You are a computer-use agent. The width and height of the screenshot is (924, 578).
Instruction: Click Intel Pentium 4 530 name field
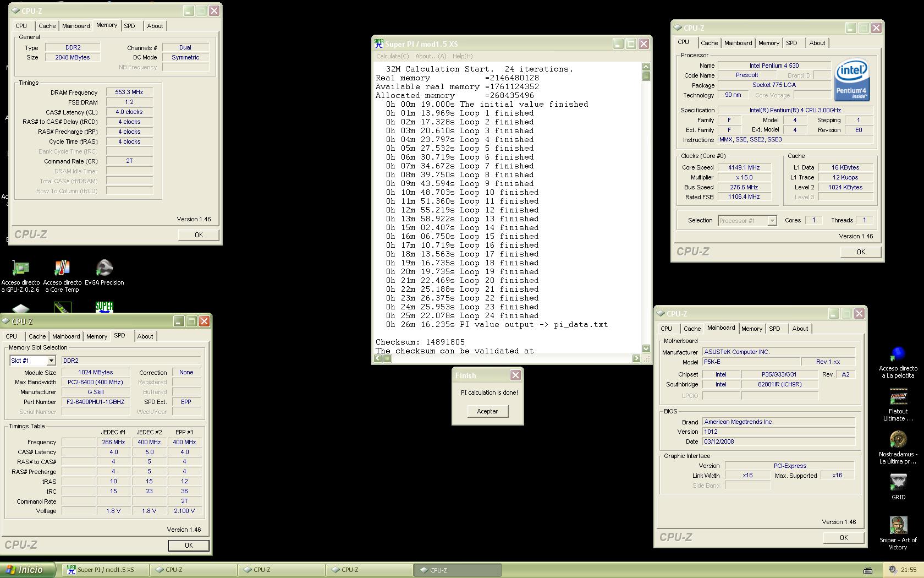coord(774,66)
